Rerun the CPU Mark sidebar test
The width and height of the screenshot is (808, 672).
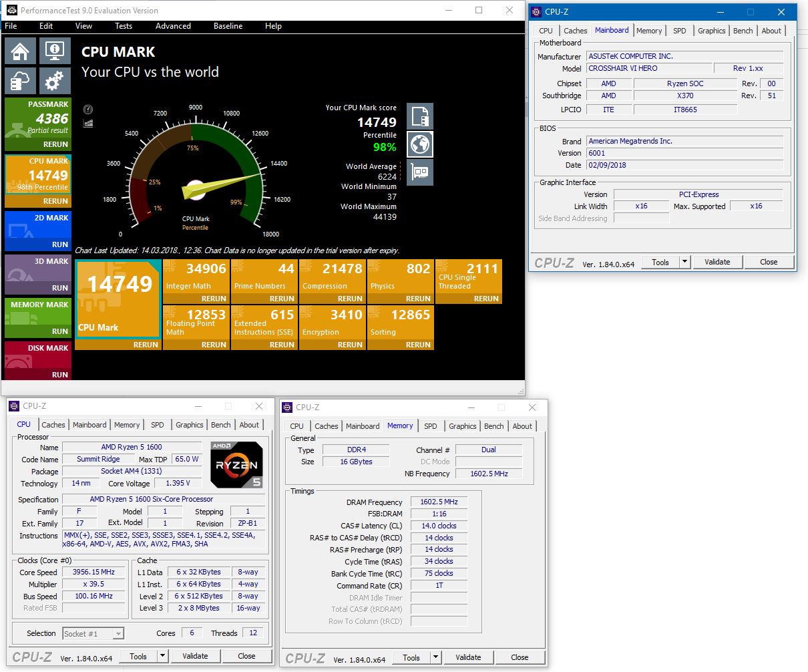click(x=55, y=201)
